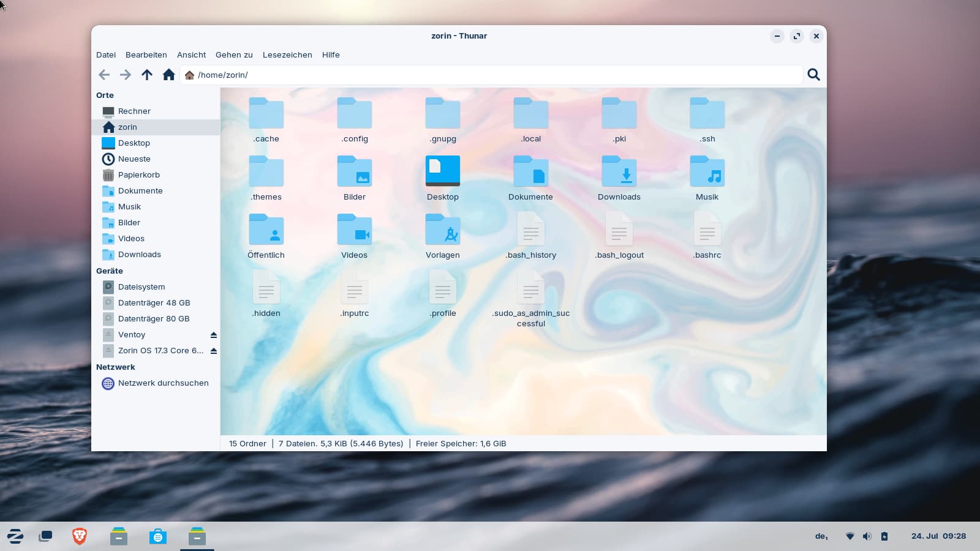Screen dimensions: 980x551
Task: Select zorin home in the sidebar
Action: [x=156, y=127]
